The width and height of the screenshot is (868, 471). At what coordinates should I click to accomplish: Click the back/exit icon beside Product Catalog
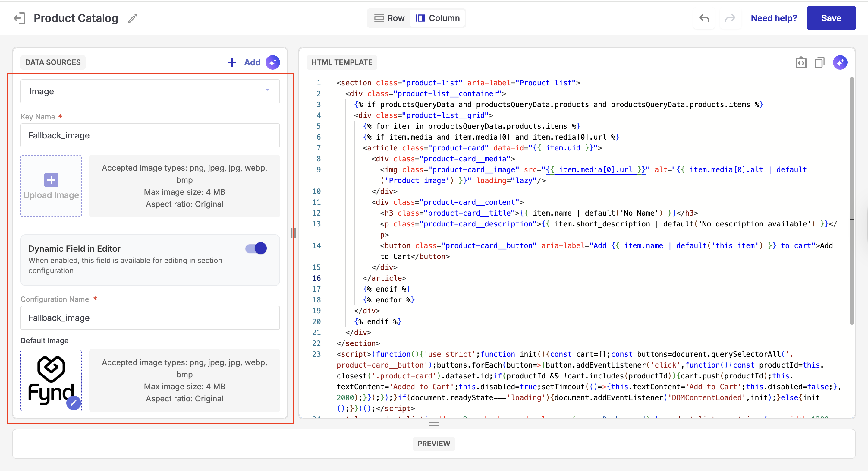(x=19, y=18)
